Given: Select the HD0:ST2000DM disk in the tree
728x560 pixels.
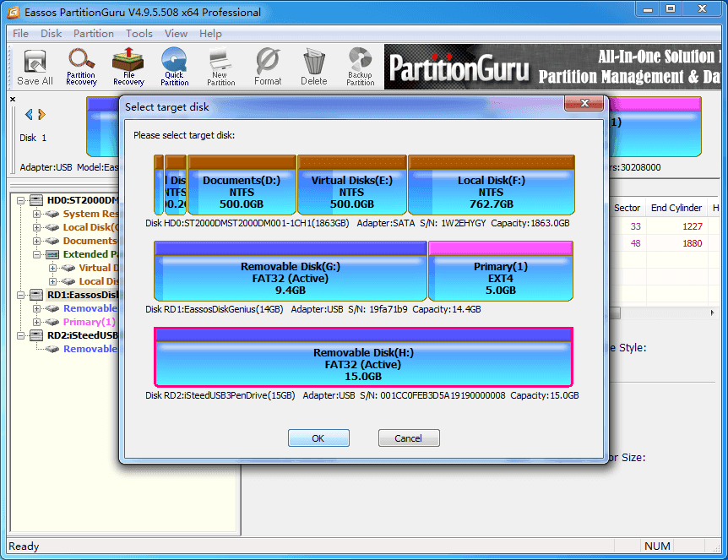Looking at the screenshot, I should [83, 200].
